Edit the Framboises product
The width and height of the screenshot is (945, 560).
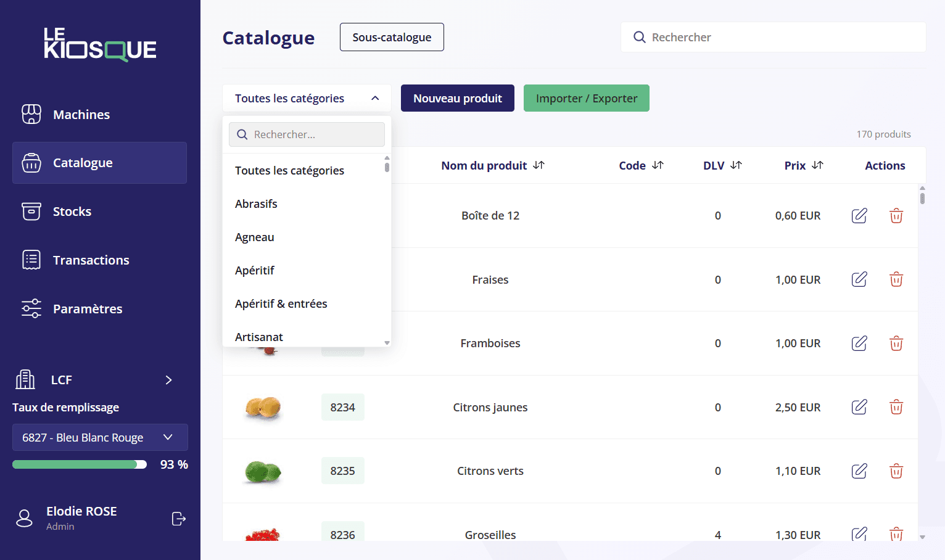tap(859, 343)
